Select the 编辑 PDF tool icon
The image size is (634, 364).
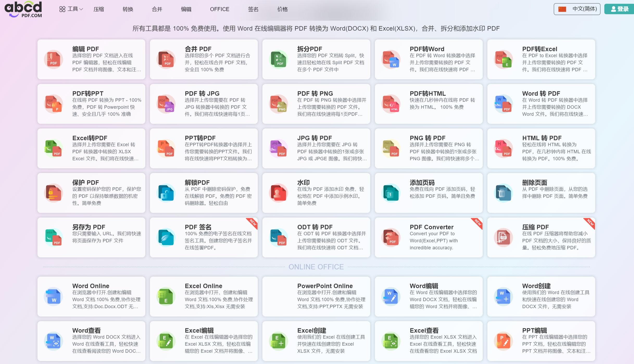pyautogui.click(x=53, y=59)
